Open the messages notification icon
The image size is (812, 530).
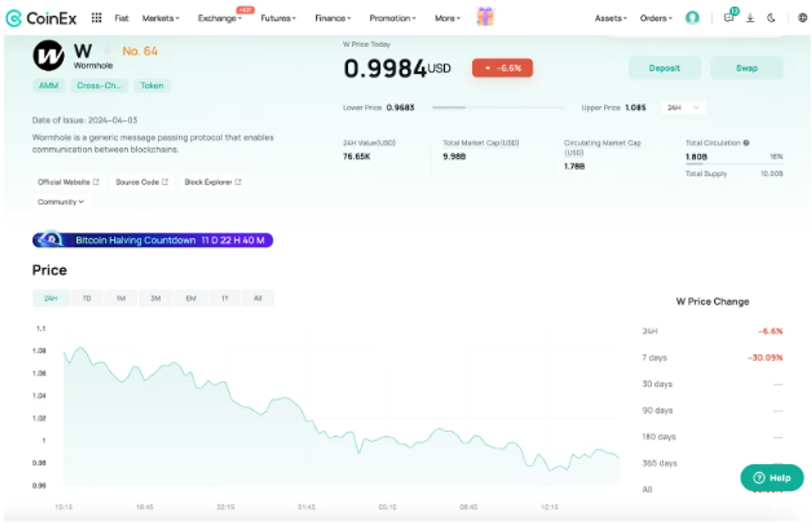click(x=729, y=18)
